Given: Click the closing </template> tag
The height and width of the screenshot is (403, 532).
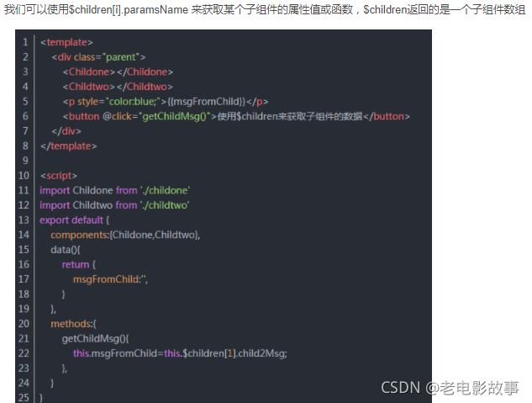Looking at the screenshot, I should (x=69, y=146).
